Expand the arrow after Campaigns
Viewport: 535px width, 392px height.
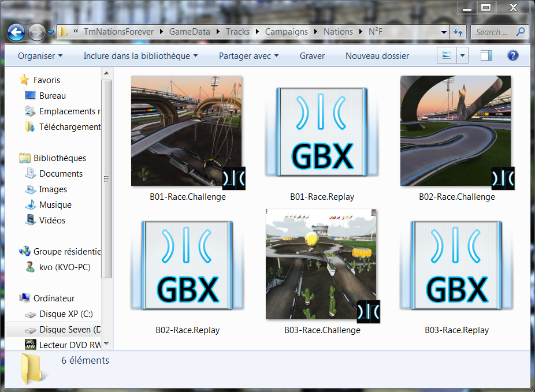tap(315, 32)
